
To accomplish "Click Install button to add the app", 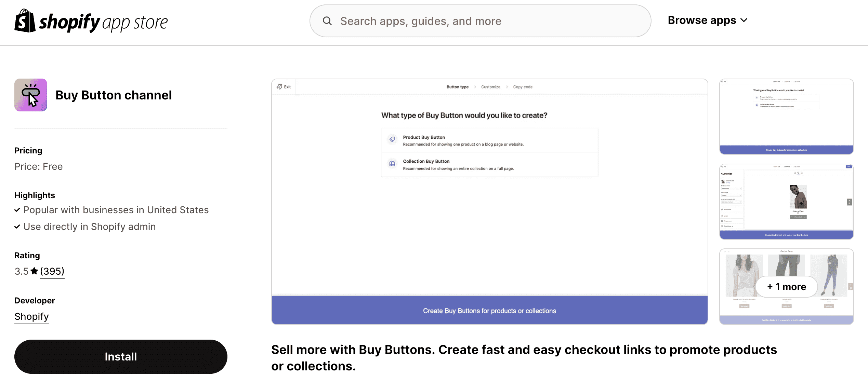I will (x=121, y=357).
